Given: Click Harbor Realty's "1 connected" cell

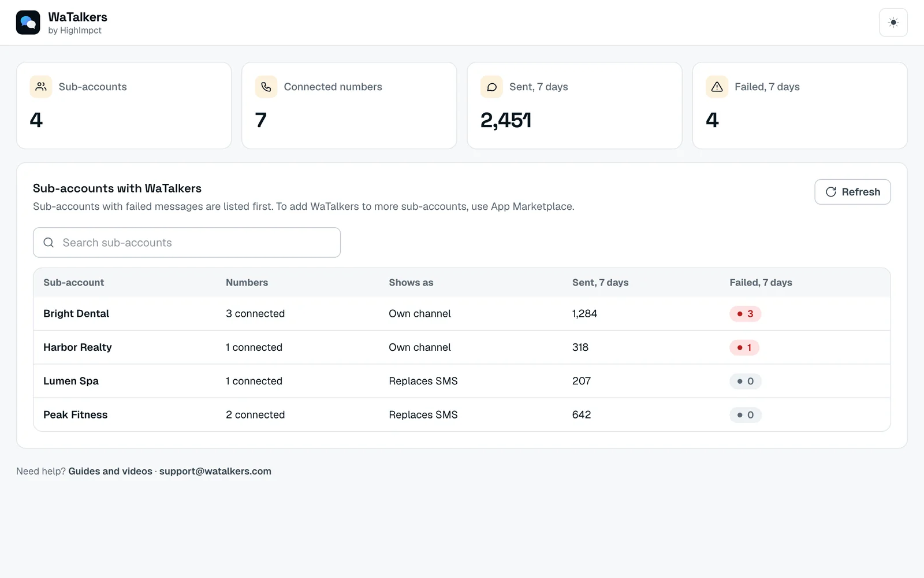Looking at the screenshot, I should coord(254,347).
